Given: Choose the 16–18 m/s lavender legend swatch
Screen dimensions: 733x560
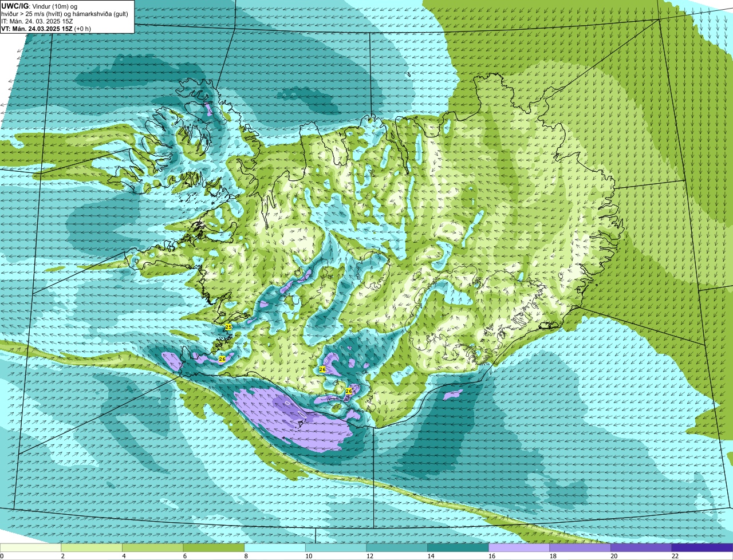Looking at the screenshot, I should click(519, 547).
